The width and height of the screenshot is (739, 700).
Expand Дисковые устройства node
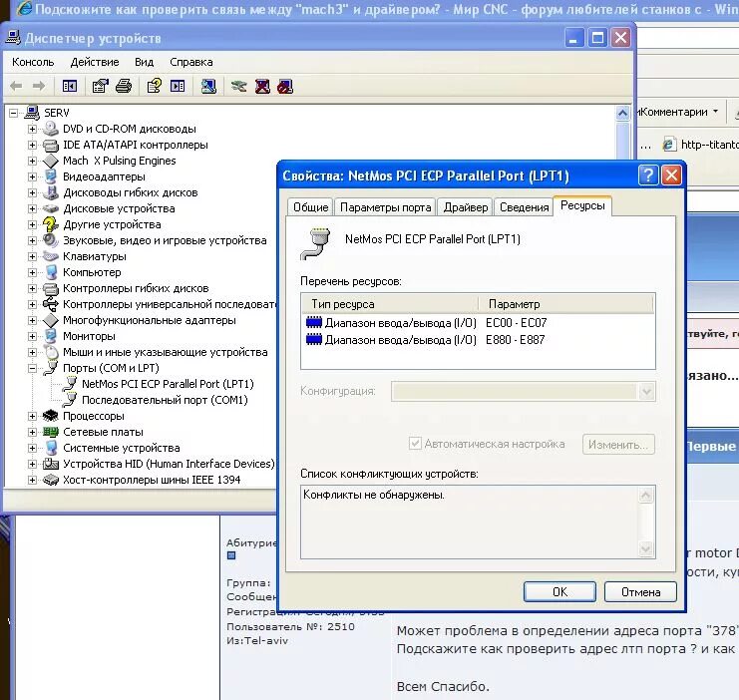[32, 208]
